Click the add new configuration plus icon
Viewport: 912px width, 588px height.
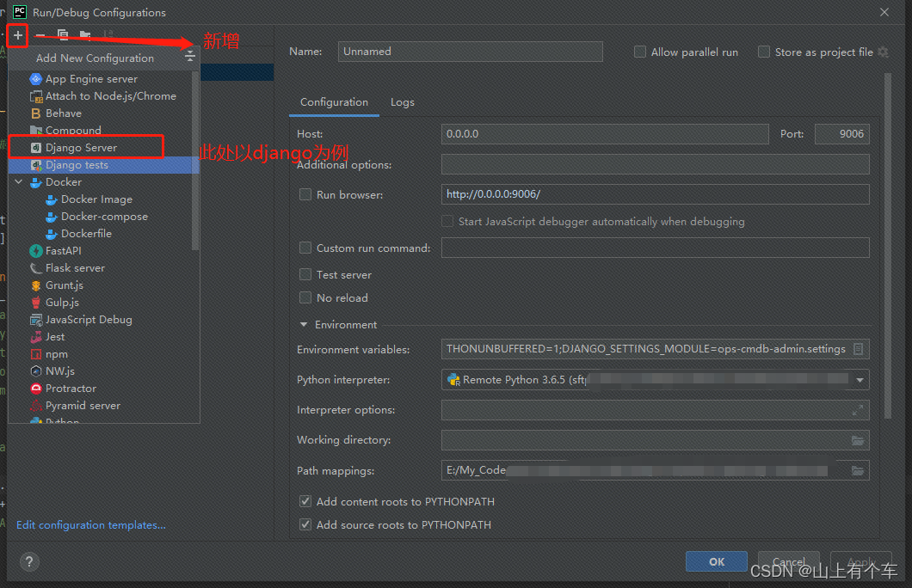(x=18, y=35)
